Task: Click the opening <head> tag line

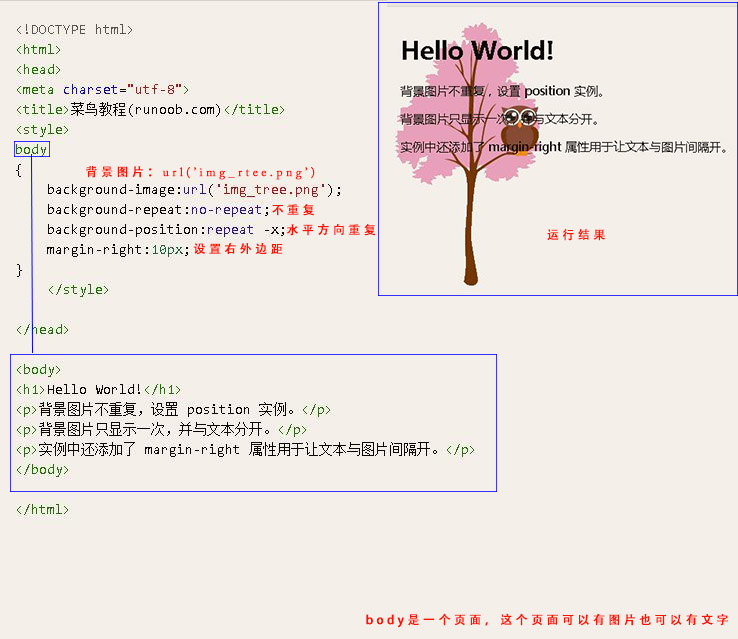Action: click(x=39, y=70)
